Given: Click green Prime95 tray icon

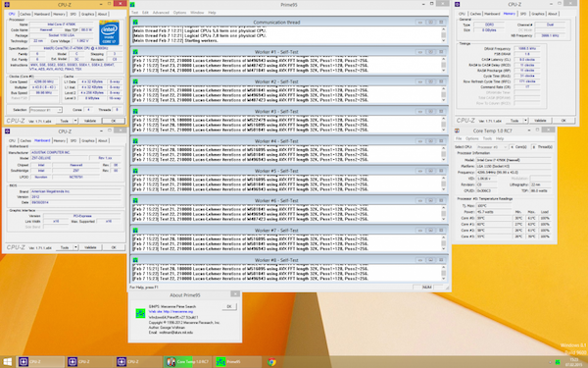Looking at the screenshot, I should pyautogui.click(x=558, y=362).
